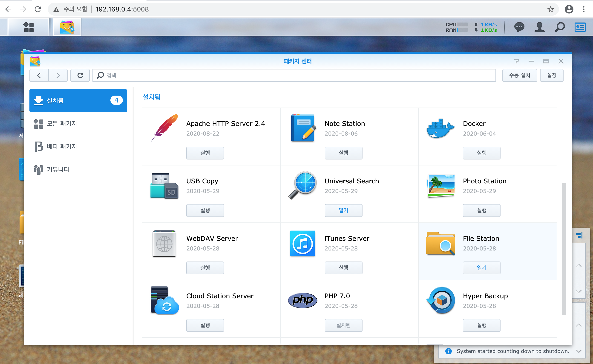
Task: Click the 수동 설치 button
Action: pyautogui.click(x=519, y=75)
